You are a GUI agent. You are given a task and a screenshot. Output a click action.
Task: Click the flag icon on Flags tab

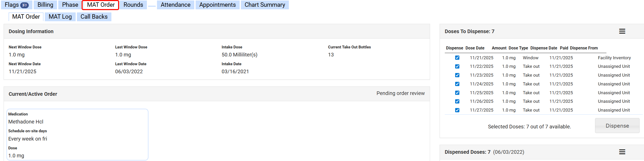(x=24, y=5)
